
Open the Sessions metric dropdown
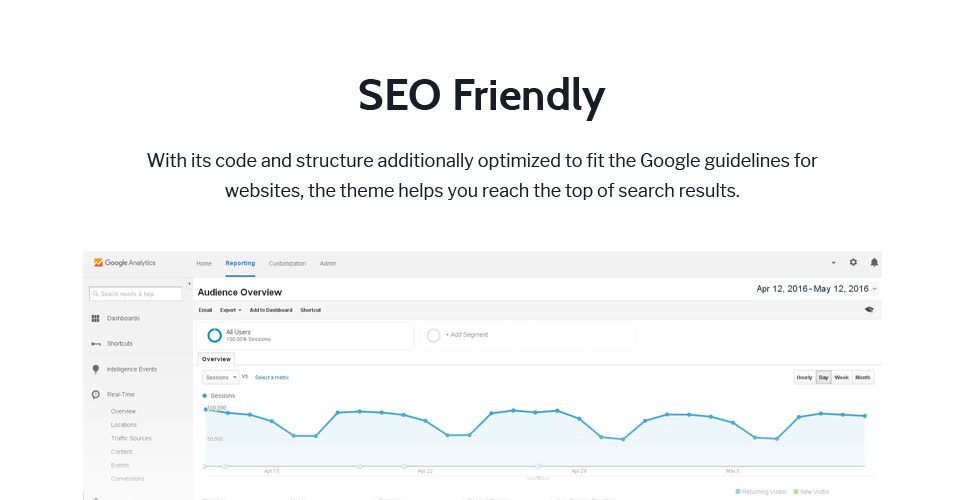pyautogui.click(x=220, y=377)
